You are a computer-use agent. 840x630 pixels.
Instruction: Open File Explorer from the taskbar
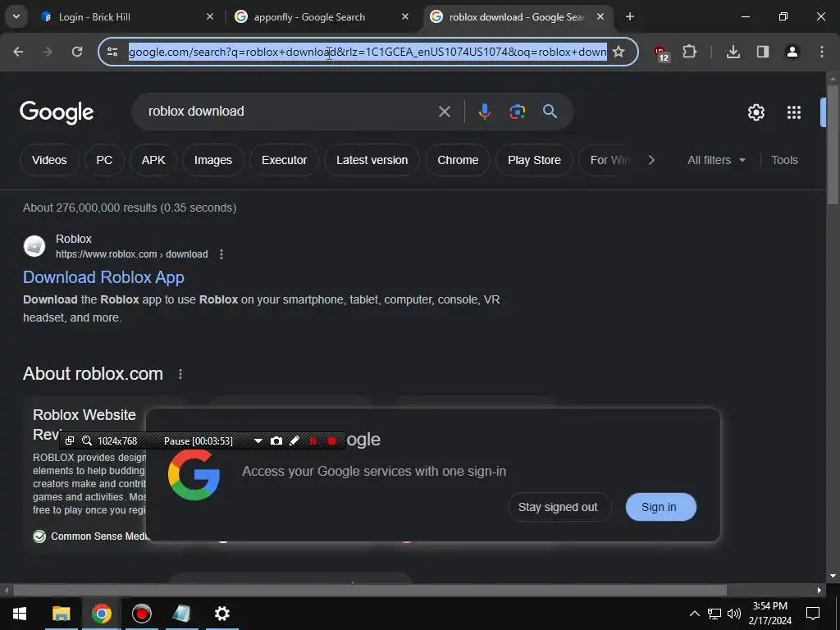coord(61,614)
